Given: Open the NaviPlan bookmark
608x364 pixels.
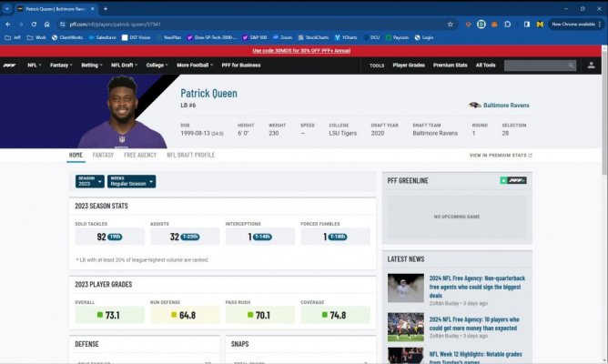Looking at the screenshot, I should click(x=168, y=37).
